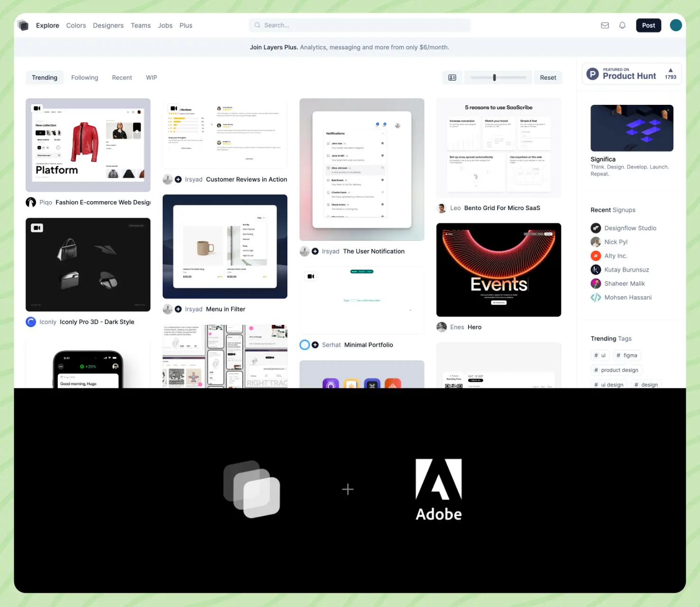Click the Piqo author avatar
The height and width of the screenshot is (607, 700).
(31, 202)
